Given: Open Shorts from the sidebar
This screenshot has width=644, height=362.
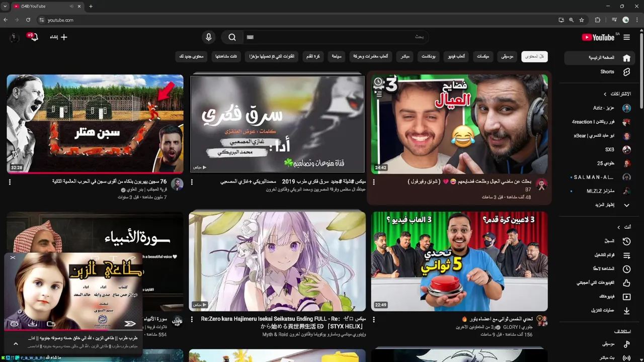Looking at the screenshot, I should 599,72.
